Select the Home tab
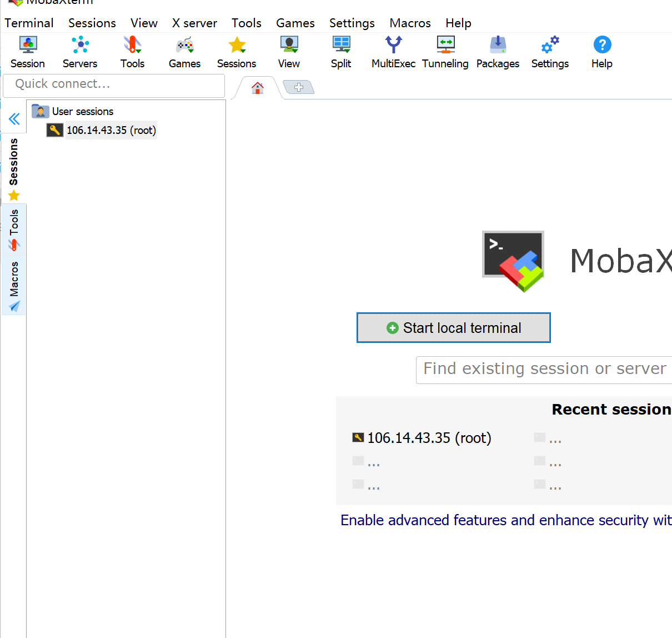Viewport: 672px width, 638px height. 258,88
